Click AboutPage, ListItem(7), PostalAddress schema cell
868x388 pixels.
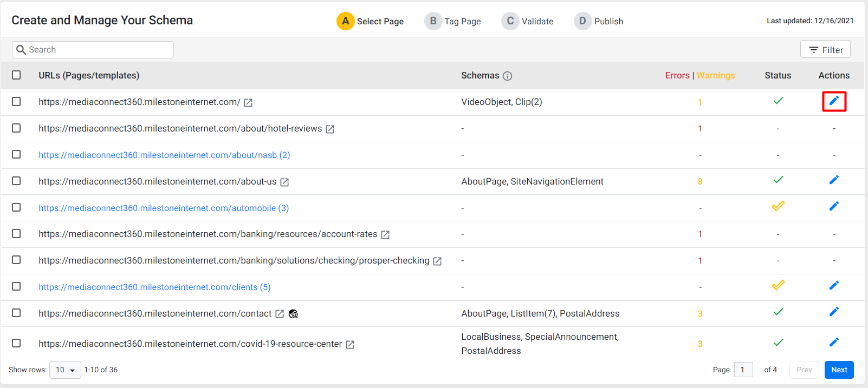[540, 313]
